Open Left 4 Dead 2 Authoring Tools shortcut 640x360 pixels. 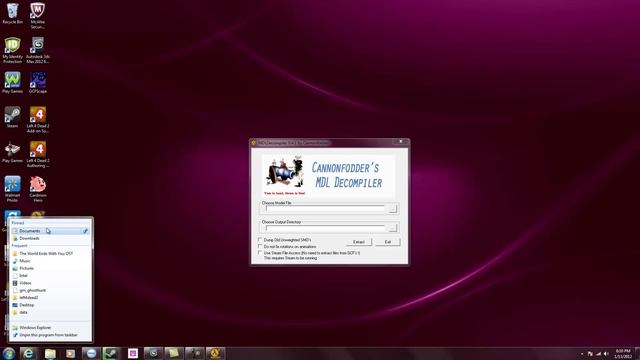[38, 154]
